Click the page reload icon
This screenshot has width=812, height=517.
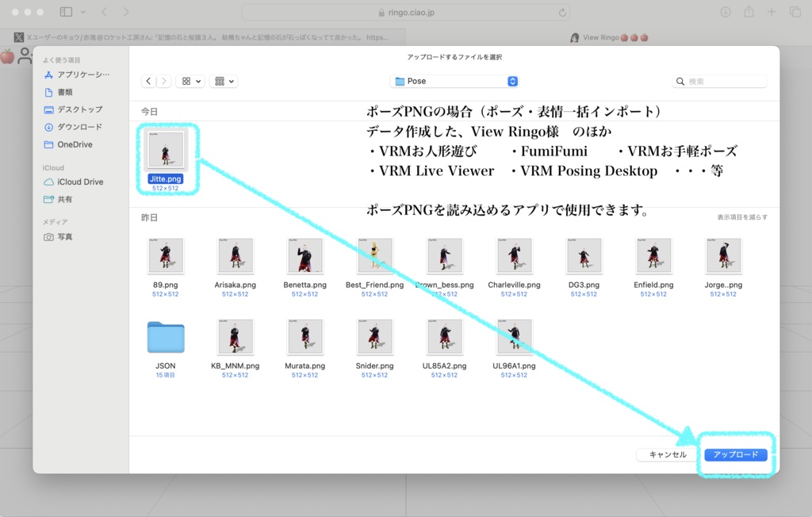tap(562, 13)
